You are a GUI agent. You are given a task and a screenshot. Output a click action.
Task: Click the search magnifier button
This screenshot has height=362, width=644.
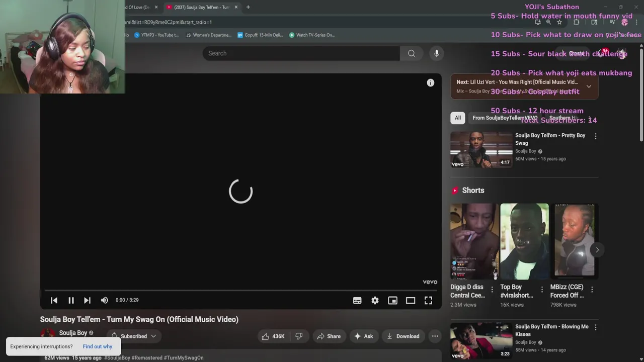click(412, 53)
